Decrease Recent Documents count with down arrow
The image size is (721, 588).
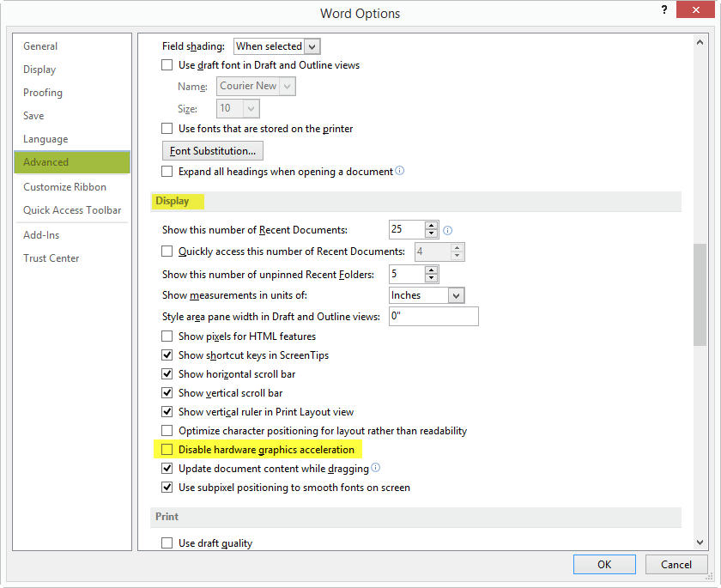tap(431, 233)
